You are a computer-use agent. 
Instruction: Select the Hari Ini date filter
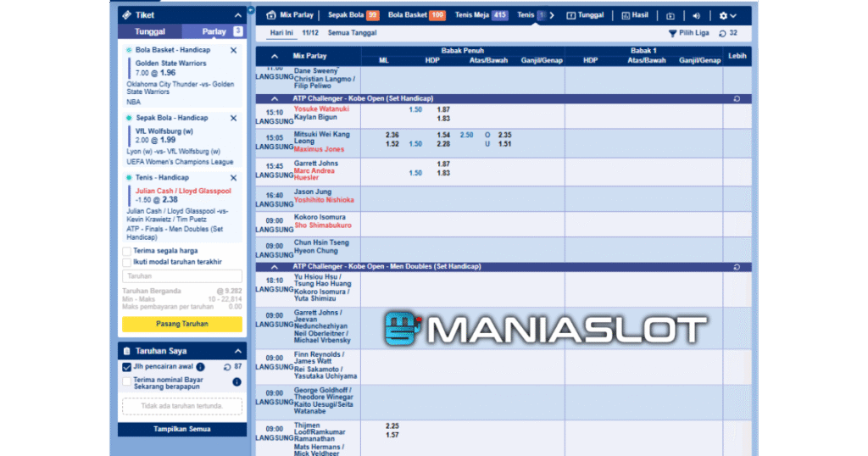coord(281,33)
